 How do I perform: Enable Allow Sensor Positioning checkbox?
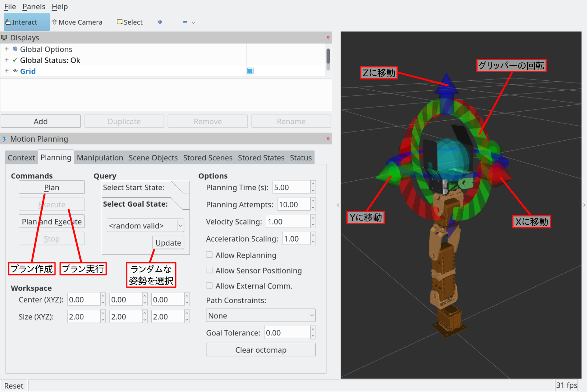209,270
